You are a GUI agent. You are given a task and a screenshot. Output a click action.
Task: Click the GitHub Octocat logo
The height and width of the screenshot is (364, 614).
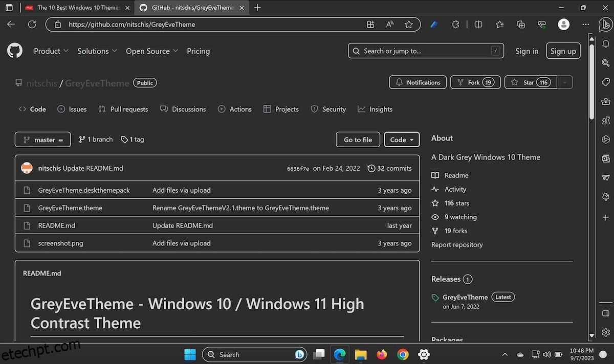pos(14,51)
